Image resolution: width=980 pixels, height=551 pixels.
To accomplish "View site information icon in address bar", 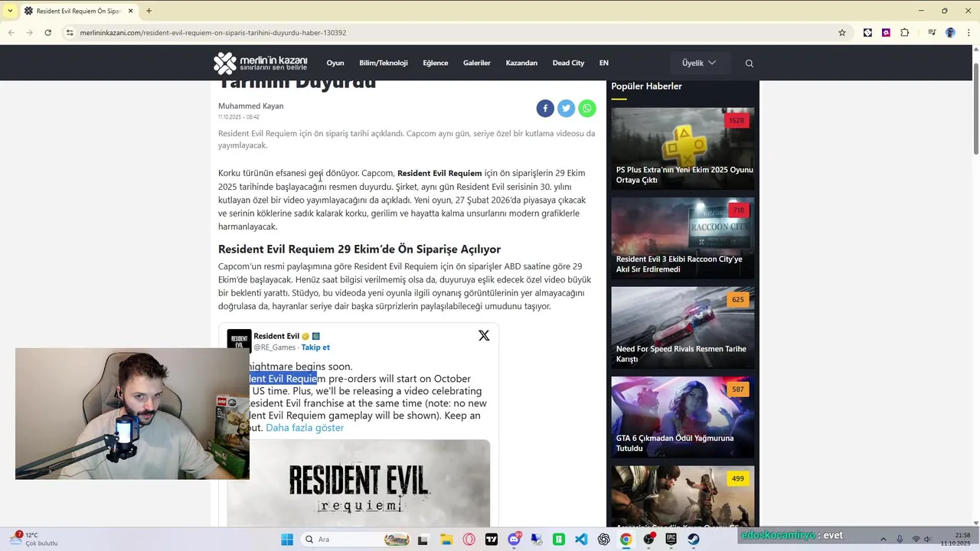I will tap(70, 33).
